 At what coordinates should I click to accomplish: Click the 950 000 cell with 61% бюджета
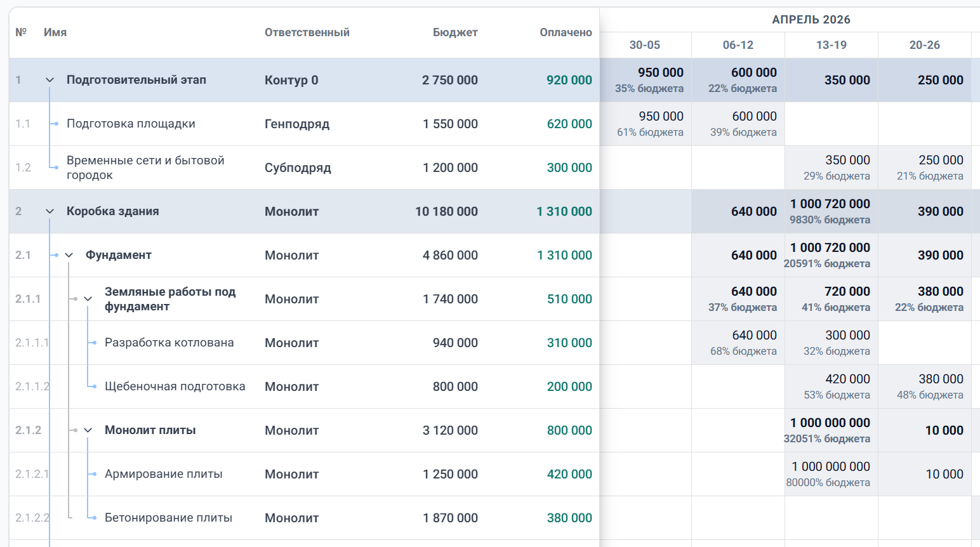[646, 124]
